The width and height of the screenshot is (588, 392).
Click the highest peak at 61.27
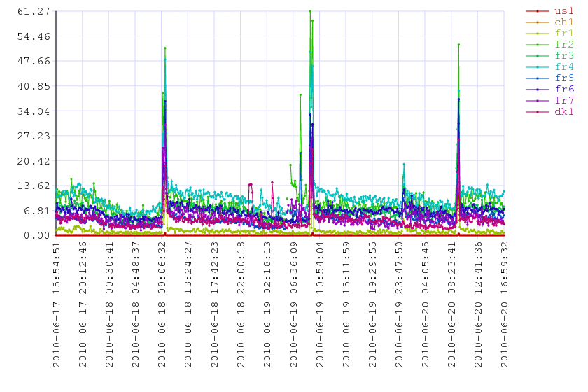(310, 11)
